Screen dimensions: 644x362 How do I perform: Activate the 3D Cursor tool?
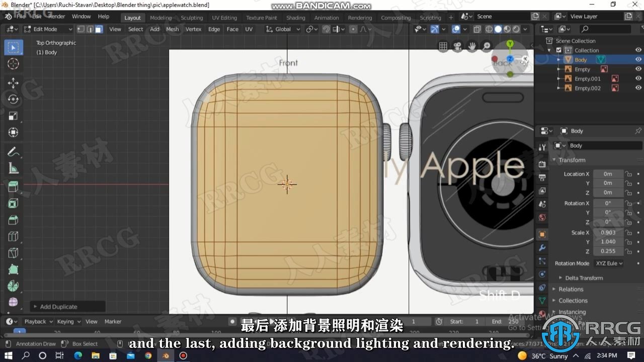(13, 64)
